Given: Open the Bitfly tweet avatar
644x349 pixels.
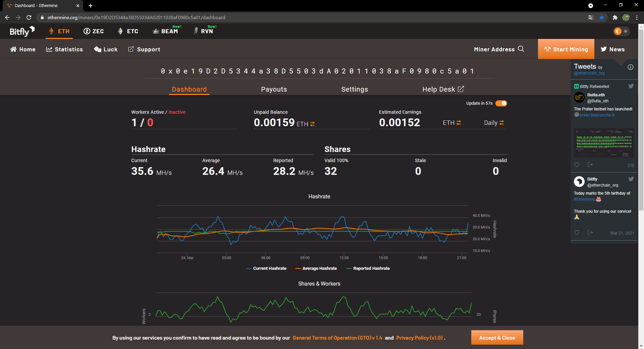Looking at the screenshot, I should (x=579, y=182).
